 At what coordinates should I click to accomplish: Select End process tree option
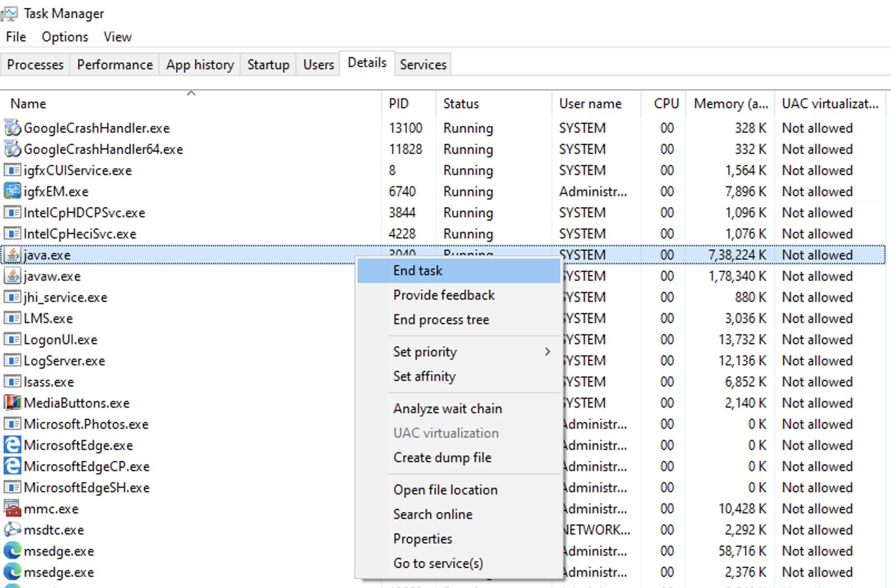[x=441, y=320]
